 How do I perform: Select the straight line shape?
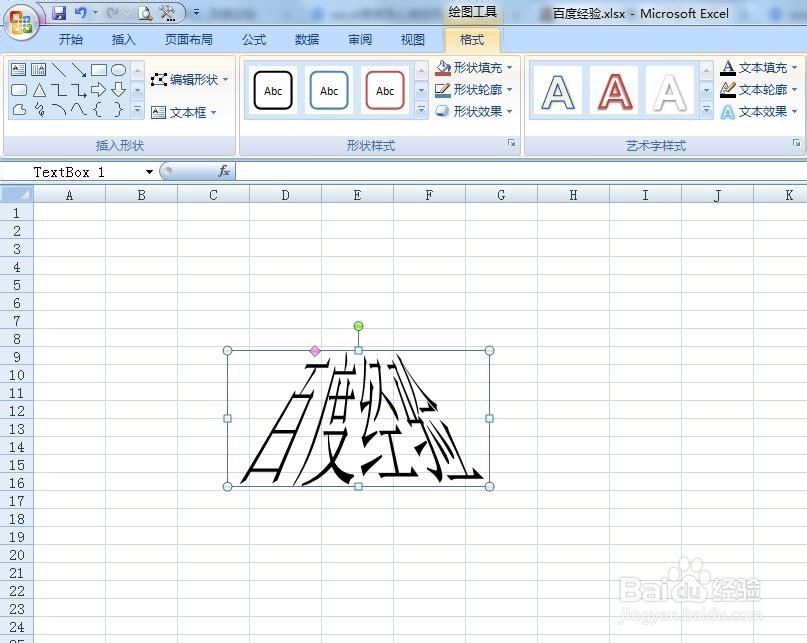59,69
